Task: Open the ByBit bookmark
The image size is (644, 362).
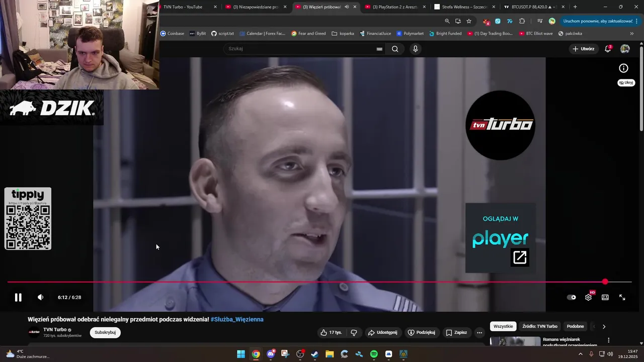Action: [198, 34]
